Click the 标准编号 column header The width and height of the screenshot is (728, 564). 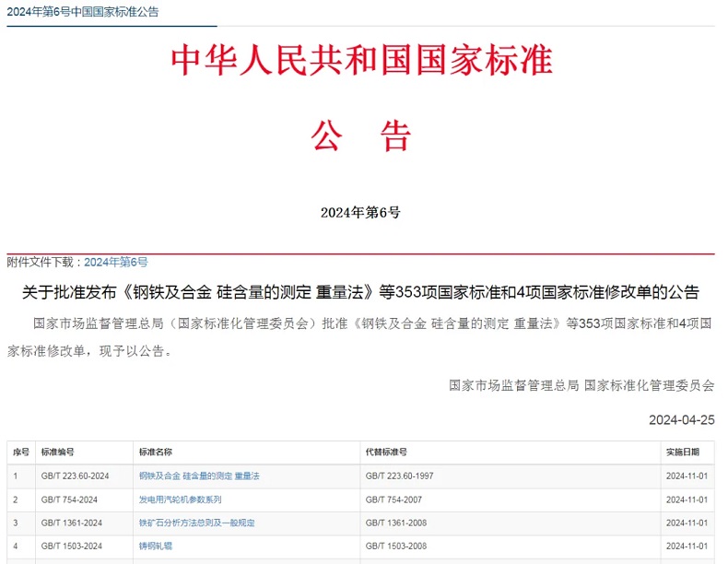point(57,452)
